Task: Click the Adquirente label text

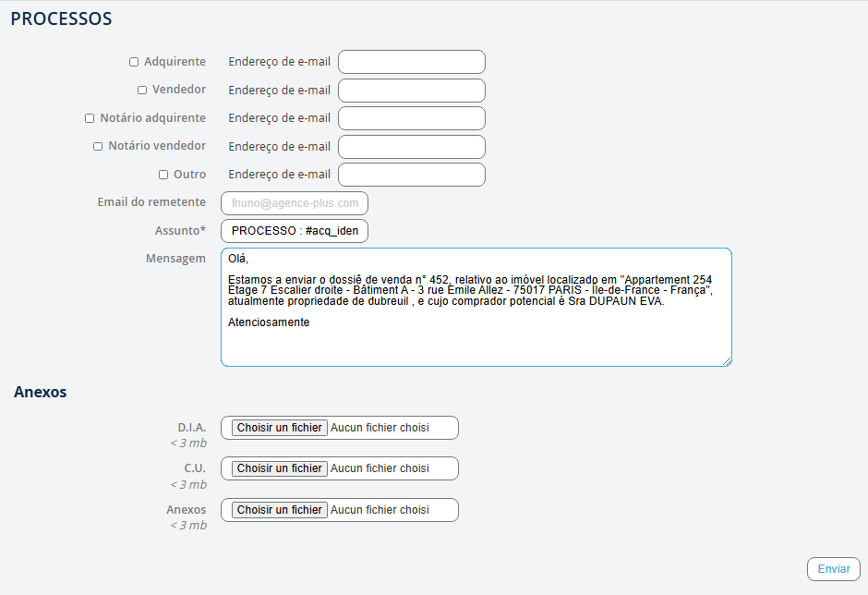Action: click(175, 62)
